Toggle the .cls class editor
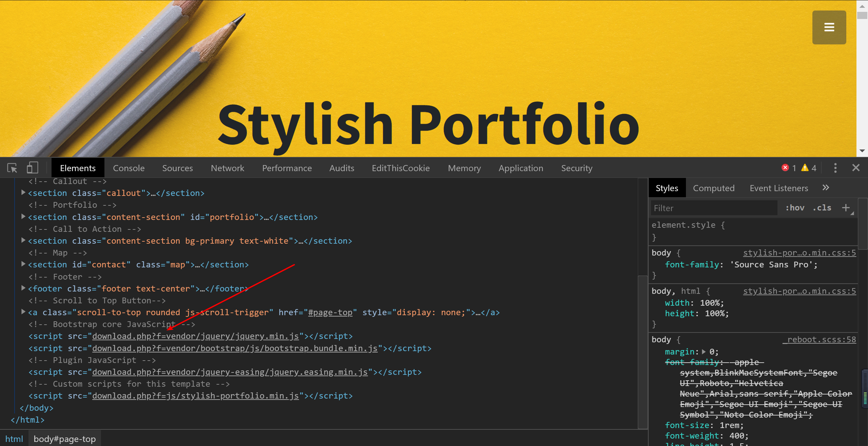 (822, 208)
